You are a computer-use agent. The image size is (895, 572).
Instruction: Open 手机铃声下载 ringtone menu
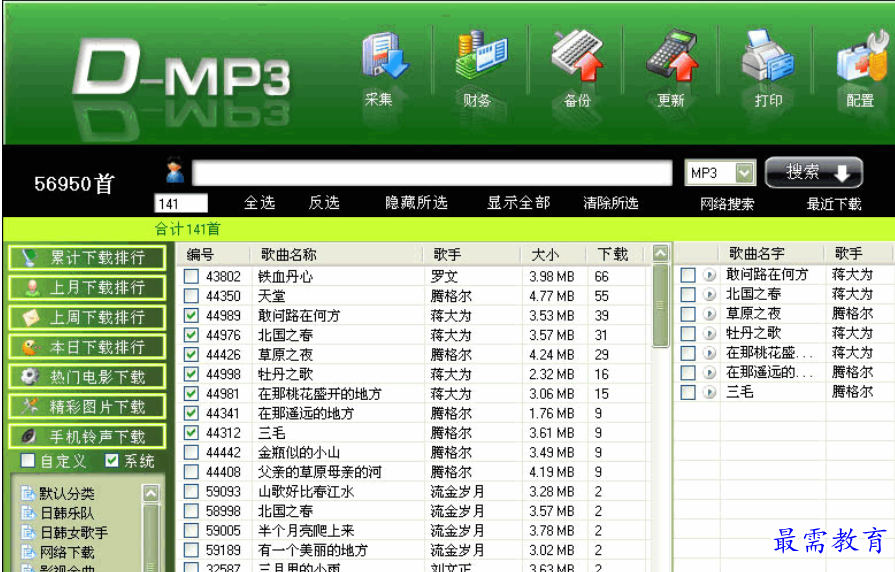point(86,437)
